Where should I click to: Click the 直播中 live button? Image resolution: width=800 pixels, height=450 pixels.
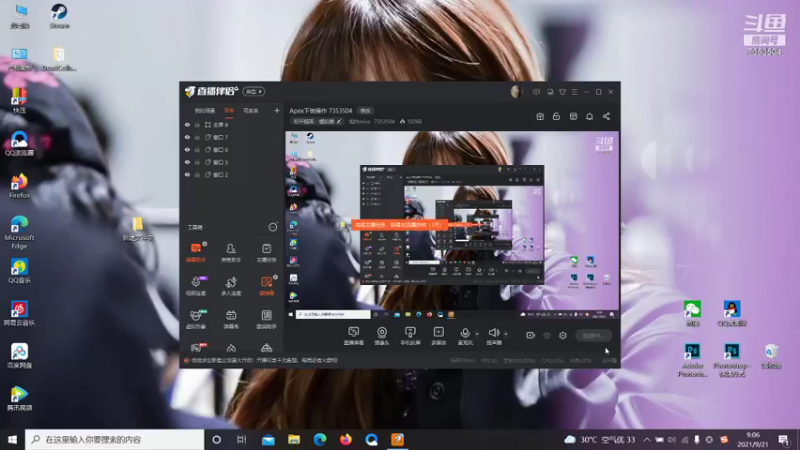point(593,335)
